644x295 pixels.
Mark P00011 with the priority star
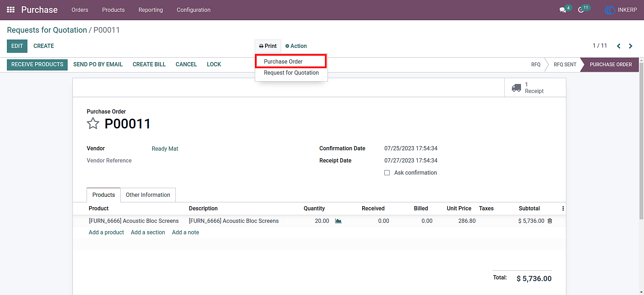[x=93, y=123]
